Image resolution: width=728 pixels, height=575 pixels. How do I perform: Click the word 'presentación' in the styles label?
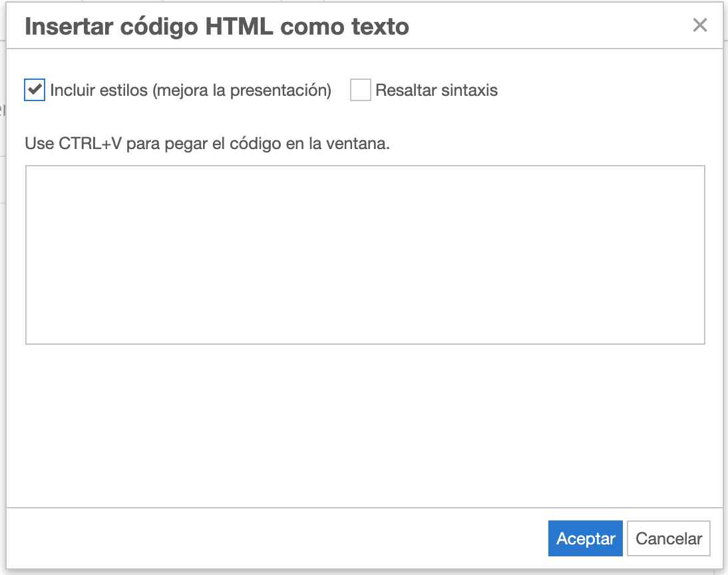tap(280, 91)
